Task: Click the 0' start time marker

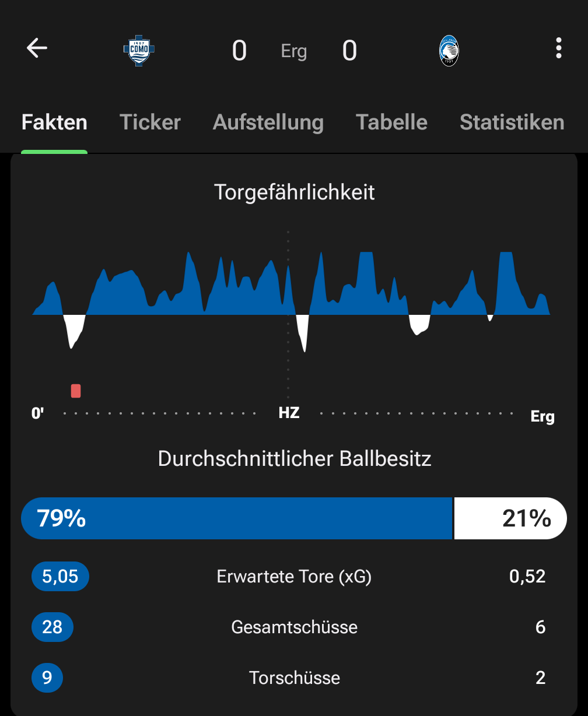Action: (38, 414)
